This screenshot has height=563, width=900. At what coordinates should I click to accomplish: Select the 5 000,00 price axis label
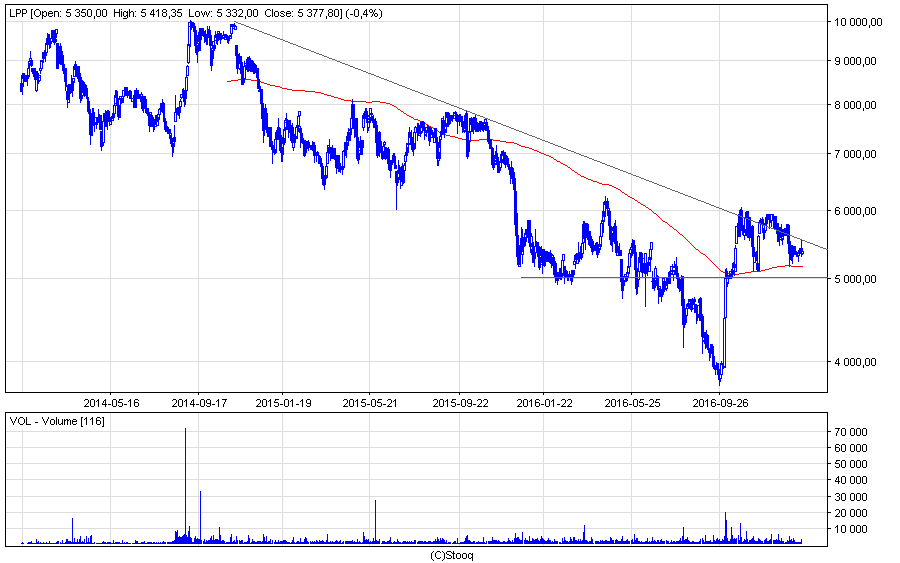855,279
